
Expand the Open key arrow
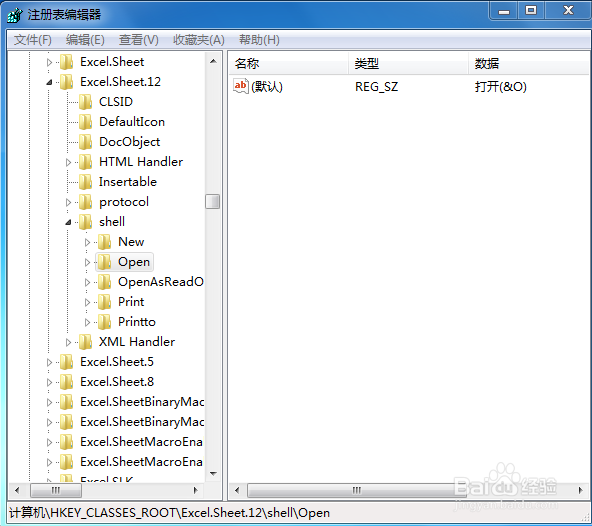(x=87, y=262)
